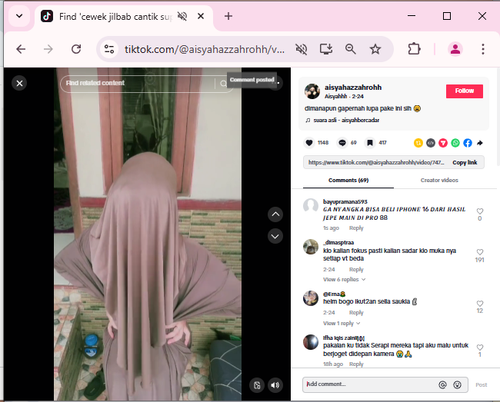The height and width of the screenshot is (402, 500).
Task: Reply to helm bogo comment
Action: click(x=356, y=313)
